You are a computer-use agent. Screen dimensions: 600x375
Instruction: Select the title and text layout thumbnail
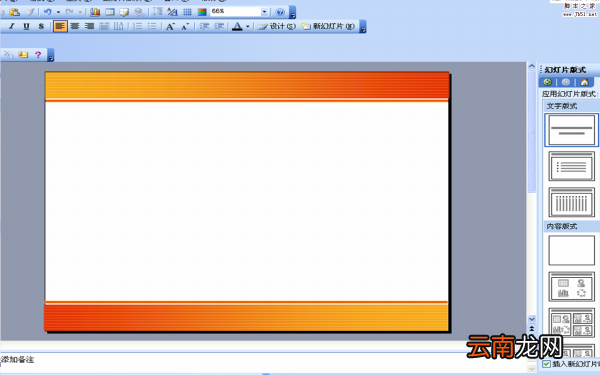click(x=571, y=166)
